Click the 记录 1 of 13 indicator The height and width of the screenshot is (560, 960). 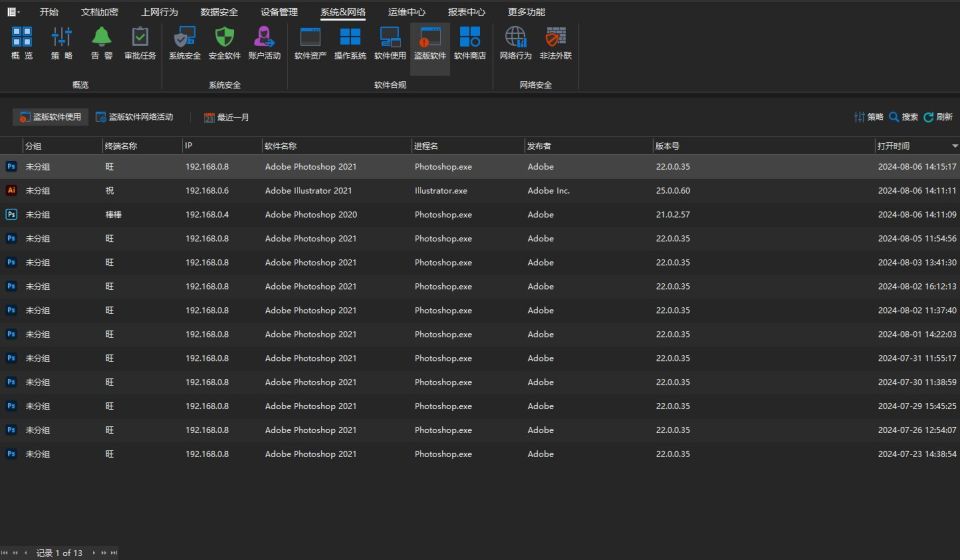click(x=59, y=553)
